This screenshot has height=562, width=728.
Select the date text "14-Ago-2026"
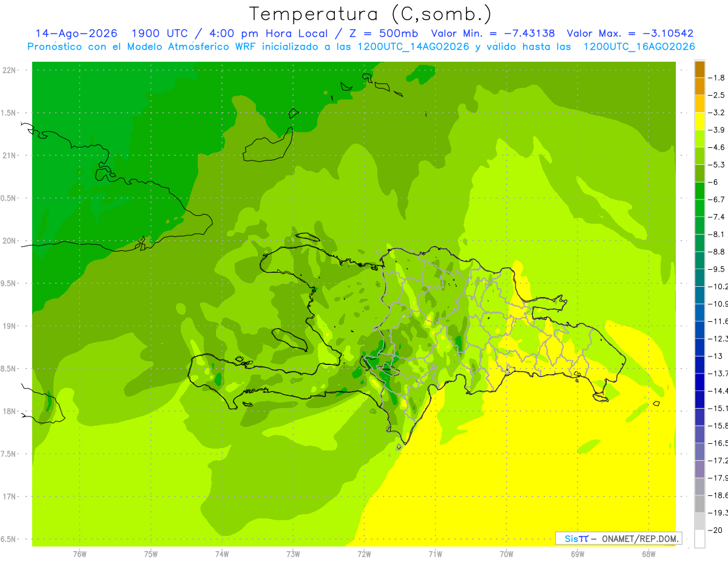(x=76, y=33)
